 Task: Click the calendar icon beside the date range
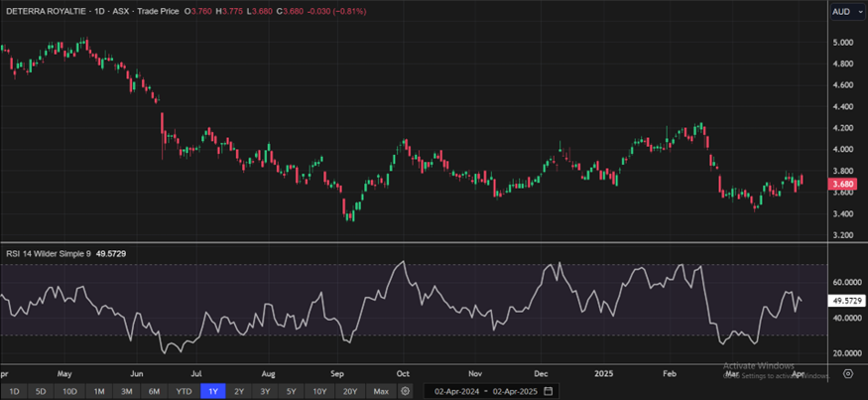[x=549, y=391]
